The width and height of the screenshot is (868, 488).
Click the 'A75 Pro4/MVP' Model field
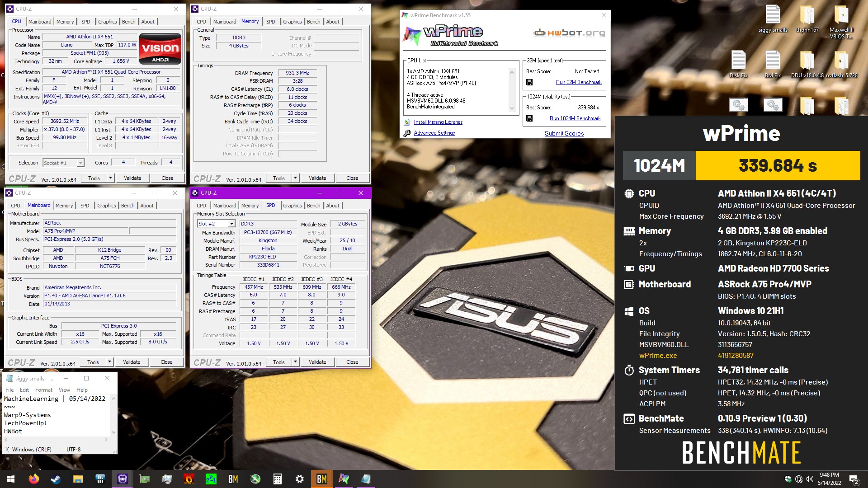point(86,231)
